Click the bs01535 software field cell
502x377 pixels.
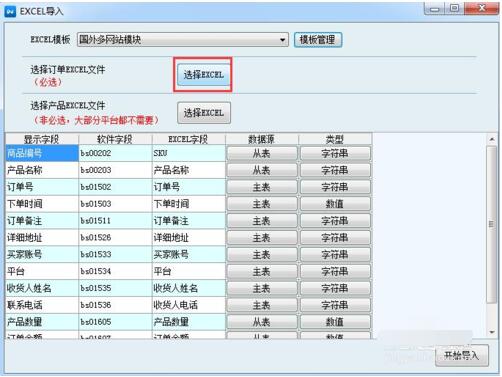[115, 288]
